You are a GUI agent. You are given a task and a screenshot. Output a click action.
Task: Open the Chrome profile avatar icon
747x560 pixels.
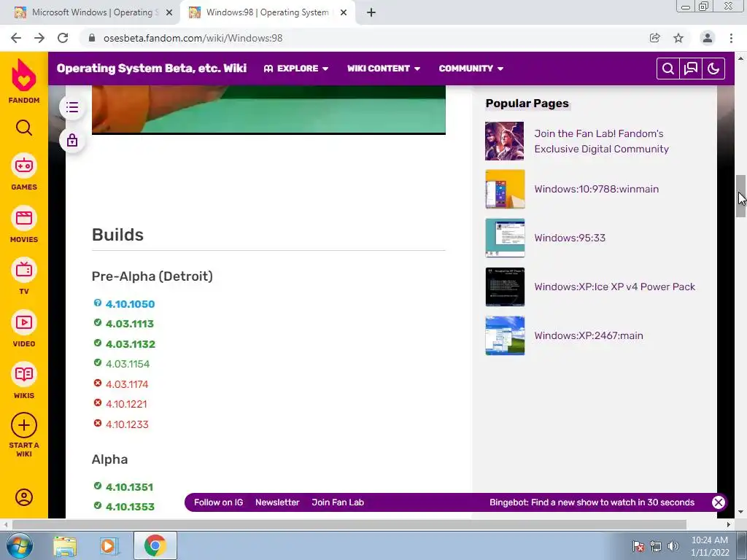708,38
